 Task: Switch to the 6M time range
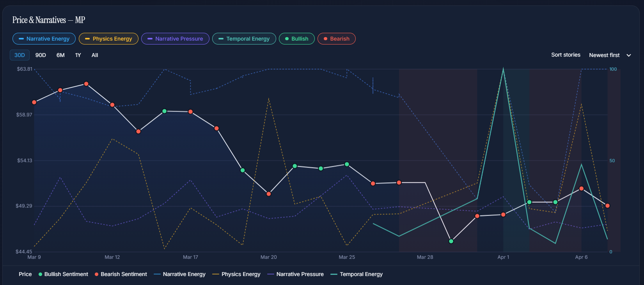point(60,55)
